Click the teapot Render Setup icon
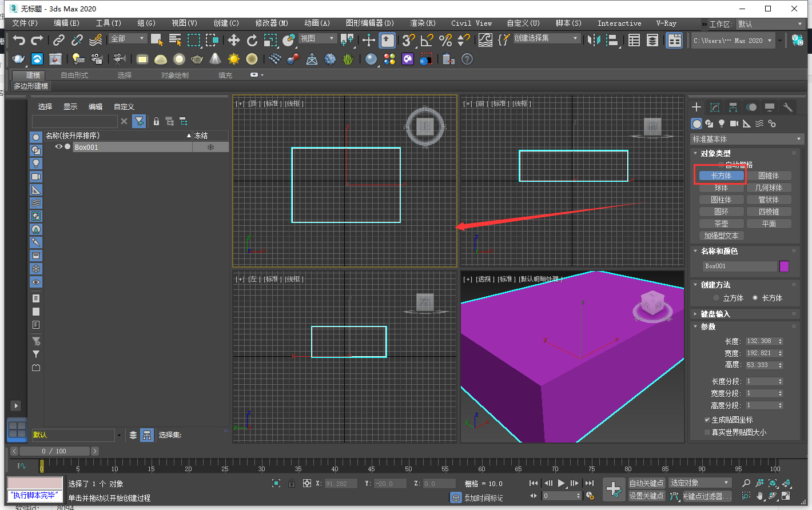 tap(19, 59)
